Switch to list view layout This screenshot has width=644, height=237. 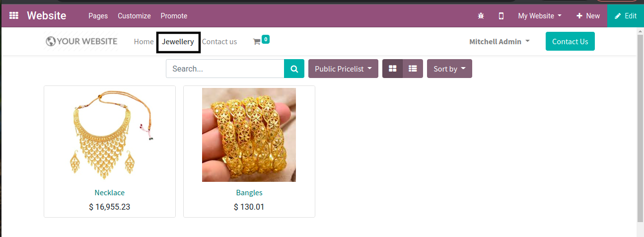pos(413,69)
